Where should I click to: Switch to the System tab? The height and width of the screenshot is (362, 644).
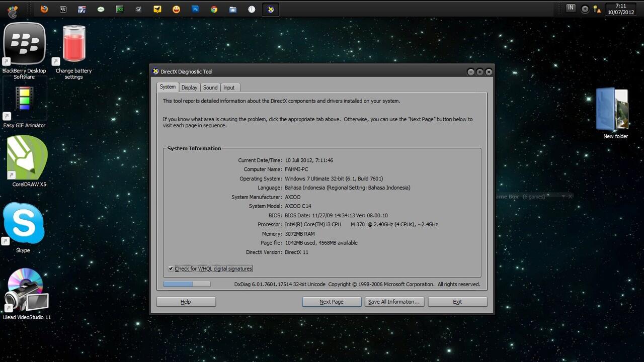tap(168, 87)
